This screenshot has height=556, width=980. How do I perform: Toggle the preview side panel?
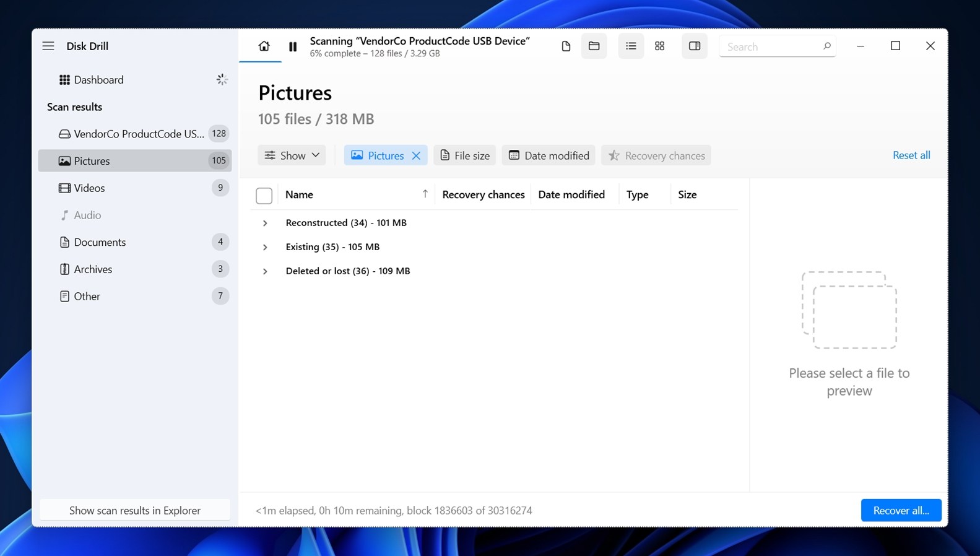pos(694,46)
